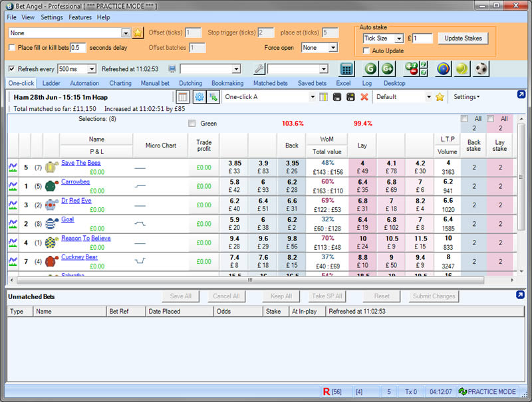Toggle the Auto Update checkbox
This screenshot has height=402, width=532.
[366, 50]
